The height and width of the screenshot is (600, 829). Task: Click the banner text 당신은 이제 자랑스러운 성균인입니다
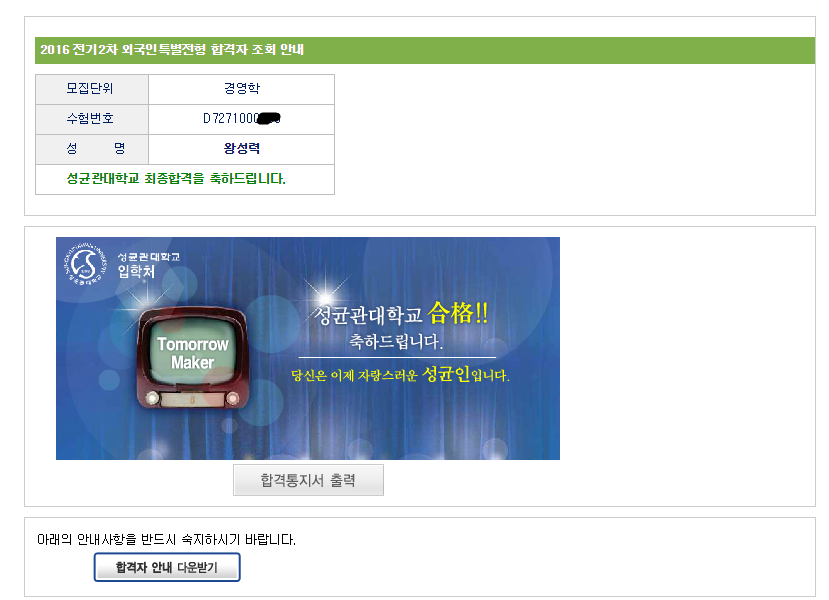coord(400,375)
